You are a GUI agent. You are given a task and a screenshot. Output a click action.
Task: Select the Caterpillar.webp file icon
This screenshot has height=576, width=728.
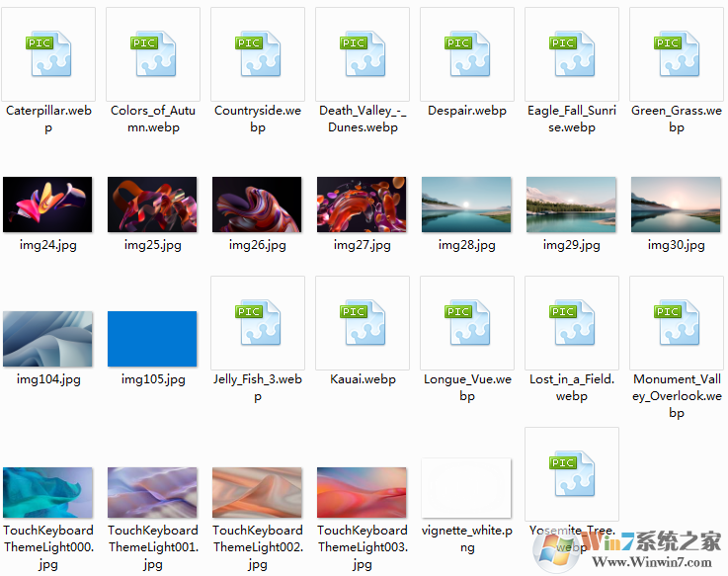pyautogui.click(x=48, y=54)
